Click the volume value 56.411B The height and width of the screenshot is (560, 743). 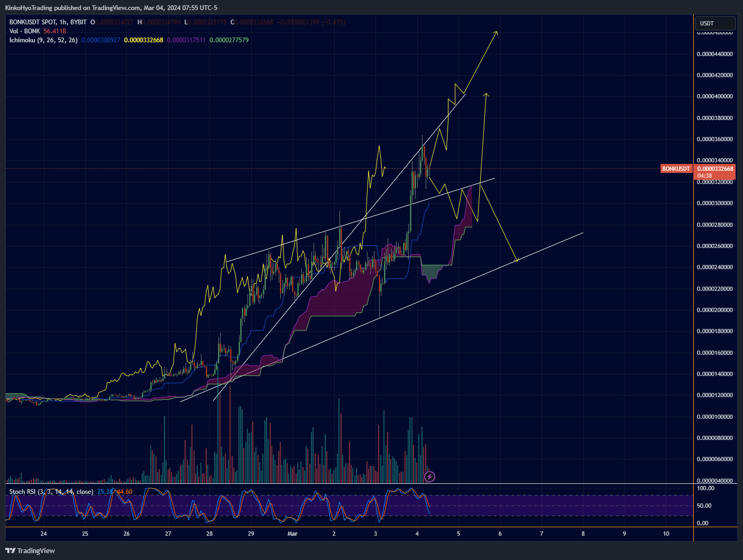55,31
